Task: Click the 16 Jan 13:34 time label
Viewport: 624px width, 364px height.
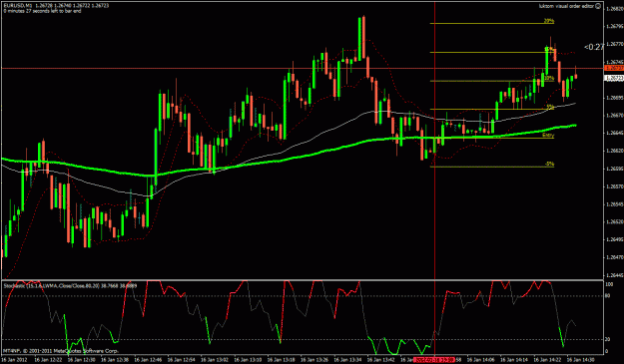Action: click(x=347, y=360)
